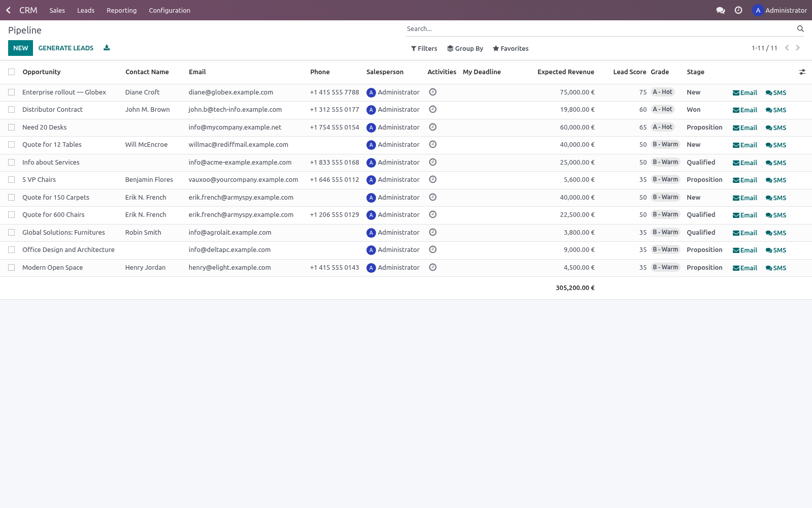812x508 pixels.
Task: Open activity clock for Office Design and Architecture
Action: click(x=433, y=249)
